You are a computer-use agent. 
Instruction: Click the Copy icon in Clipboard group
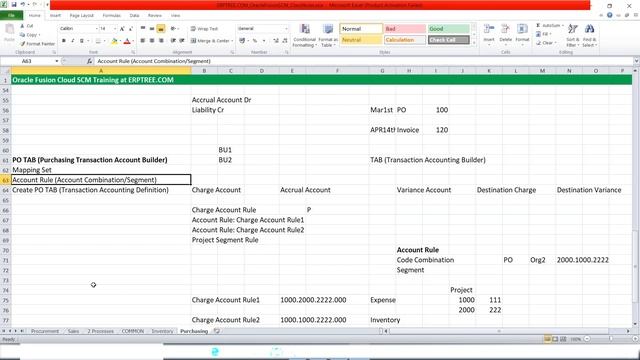click(22, 35)
